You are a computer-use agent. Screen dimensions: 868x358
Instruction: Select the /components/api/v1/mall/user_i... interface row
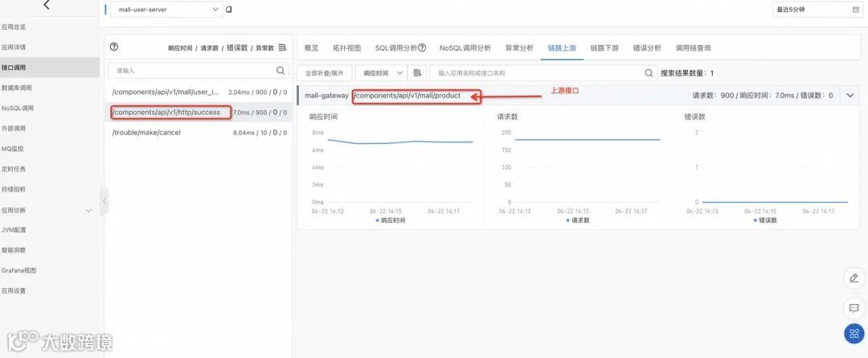click(x=199, y=92)
